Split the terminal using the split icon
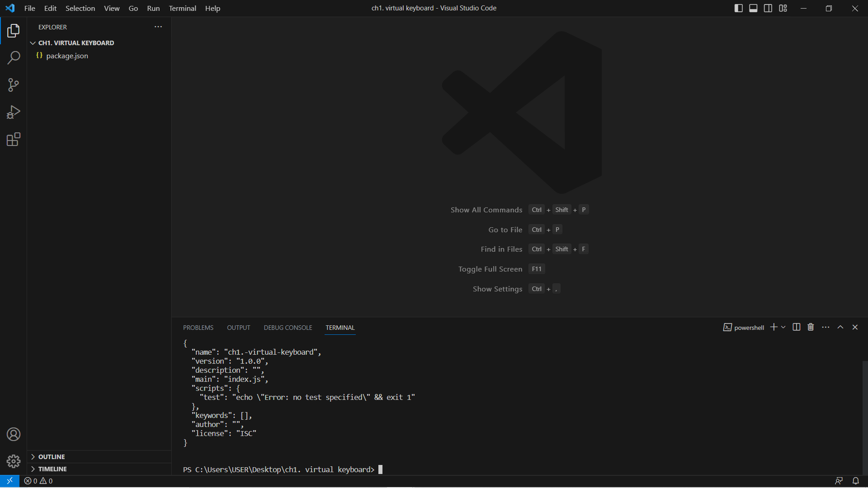This screenshot has width=868, height=488. 796,327
